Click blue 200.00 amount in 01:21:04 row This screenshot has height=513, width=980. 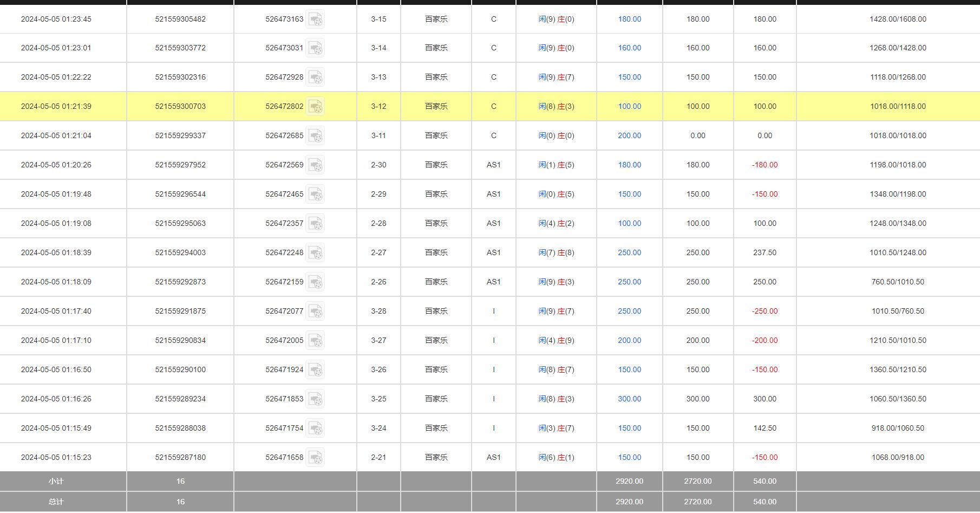pyautogui.click(x=629, y=136)
